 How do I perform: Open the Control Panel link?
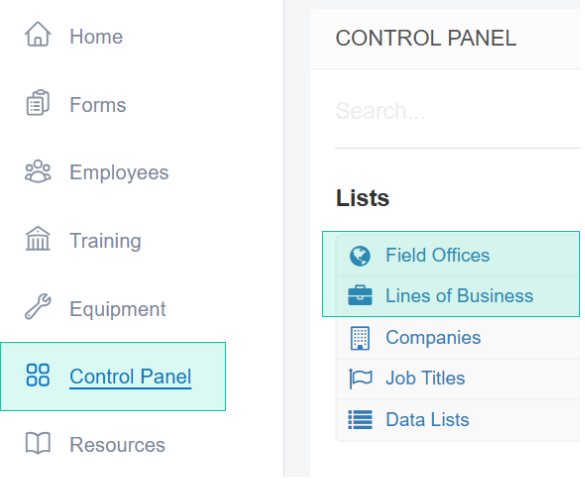point(130,377)
